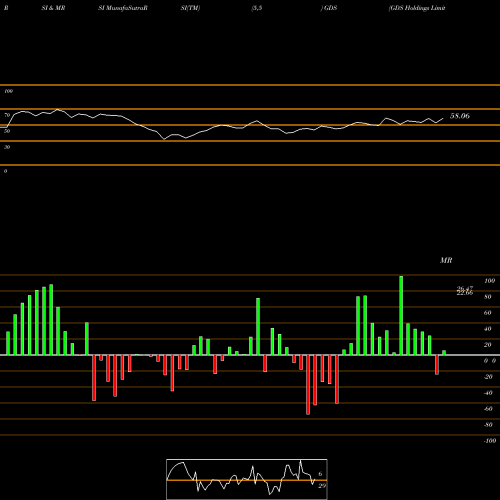The image size is (500, 500).
Task: Click the "(5,5" period parameter text
Action: coord(257,8)
